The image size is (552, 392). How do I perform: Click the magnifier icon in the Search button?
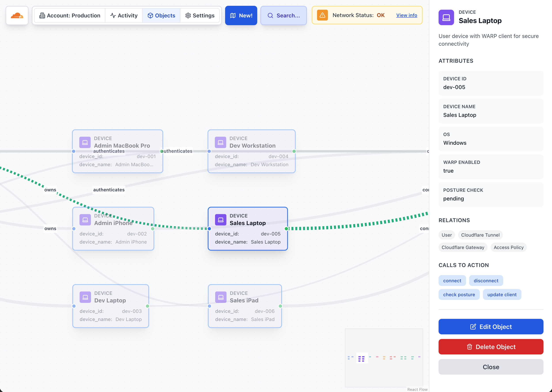[x=270, y=15]
